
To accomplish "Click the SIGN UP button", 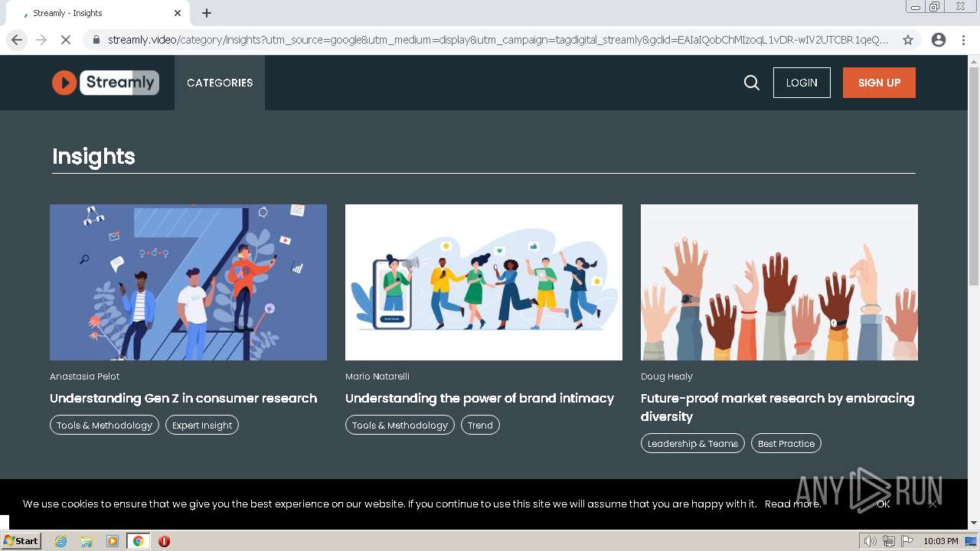I will tap(879, 83).
